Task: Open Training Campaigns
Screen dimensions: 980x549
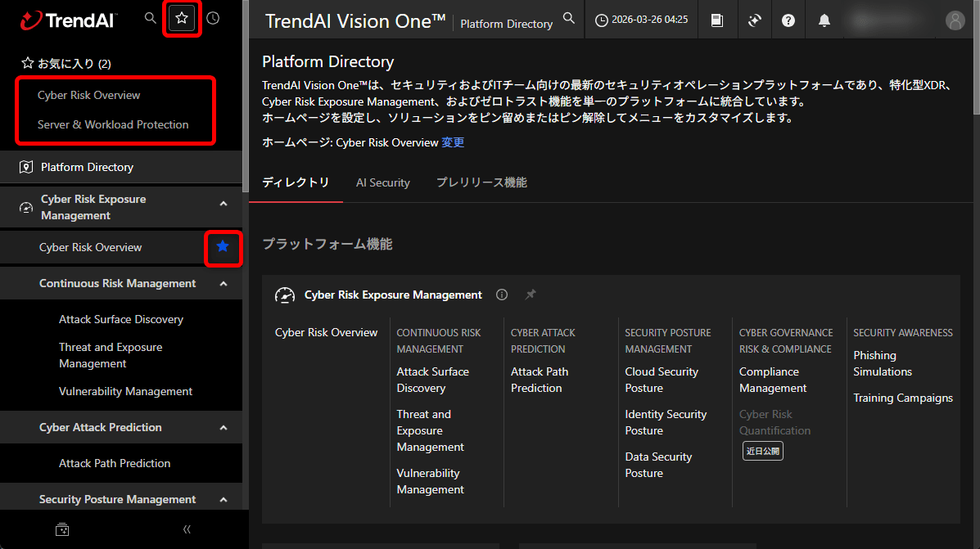Action: (903, 398)
